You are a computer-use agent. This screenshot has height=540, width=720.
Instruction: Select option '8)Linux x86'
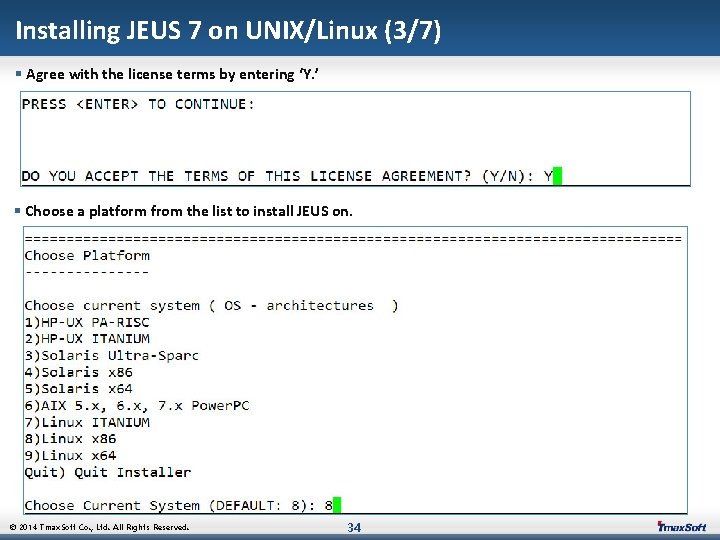(x=70, y=439)
